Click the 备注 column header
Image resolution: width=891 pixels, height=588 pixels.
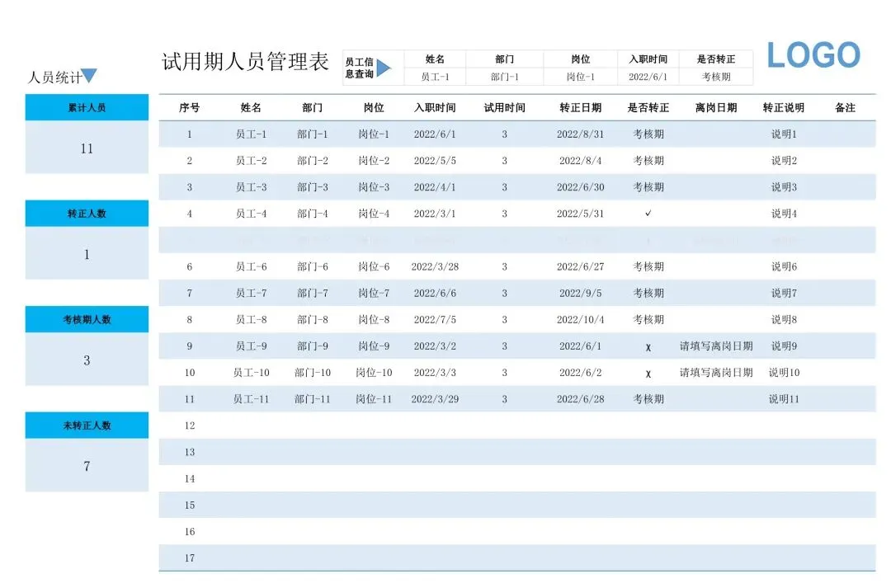[x=845, y=107]
